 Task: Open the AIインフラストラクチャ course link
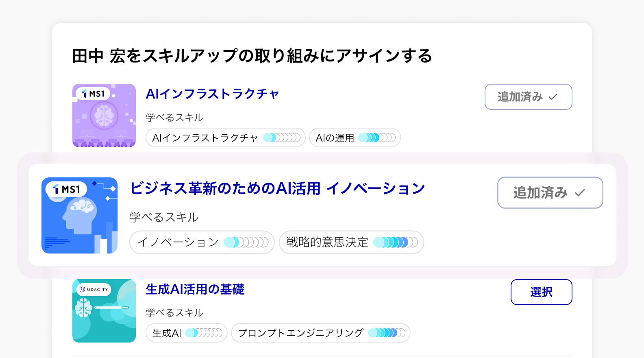click(212, 94)
